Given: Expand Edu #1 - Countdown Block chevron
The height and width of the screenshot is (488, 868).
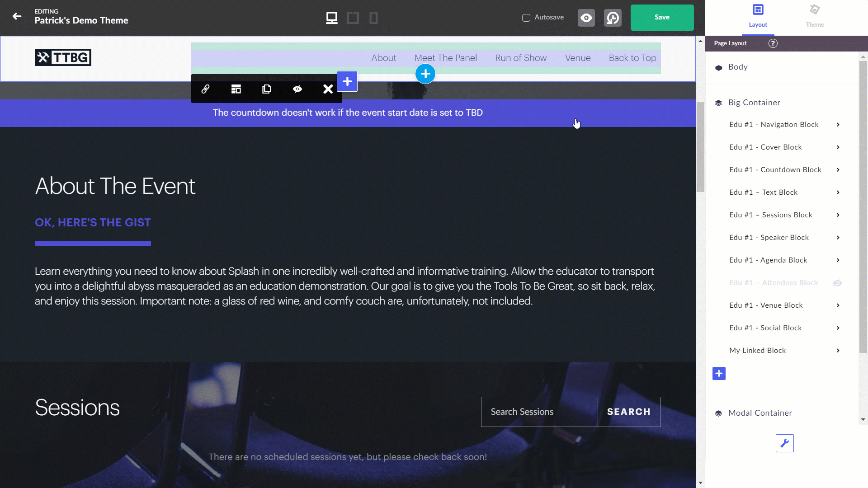Looking at the screenshot, I should (838, 170).
